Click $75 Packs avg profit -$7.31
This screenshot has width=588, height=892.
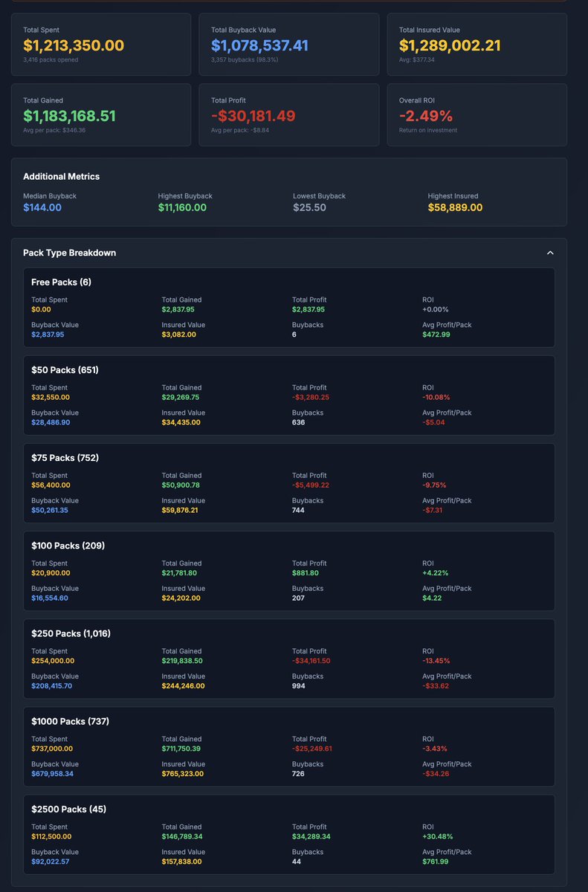[432, 510]
